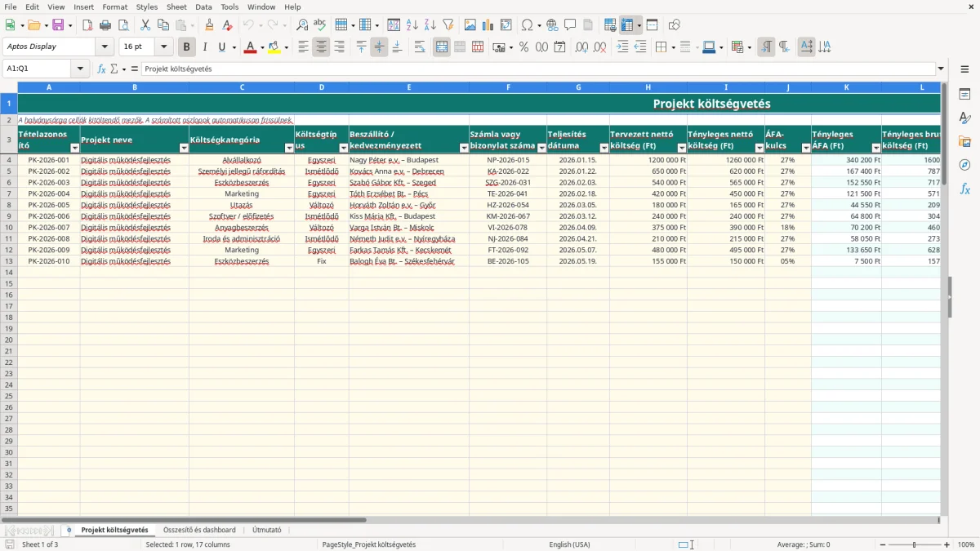Select column header F
Screen dimensions: 980x551
pyautogui.click(x=508, y=87)
